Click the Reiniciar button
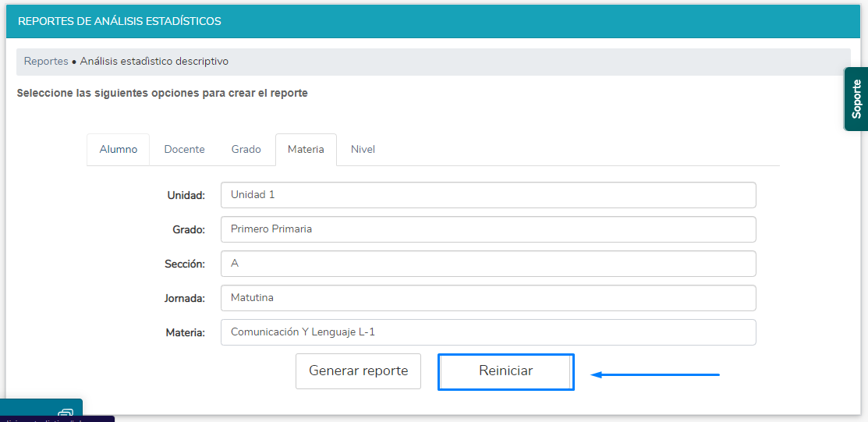 point(506,371)
